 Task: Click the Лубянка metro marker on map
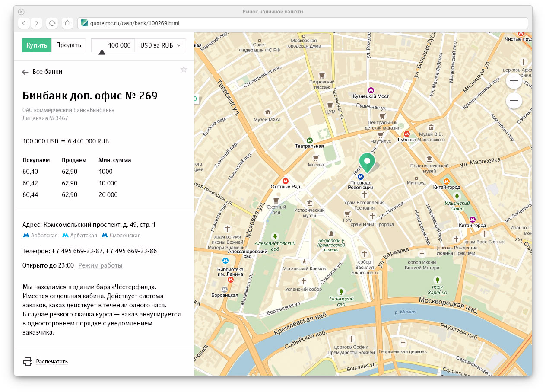coord(406,134)
